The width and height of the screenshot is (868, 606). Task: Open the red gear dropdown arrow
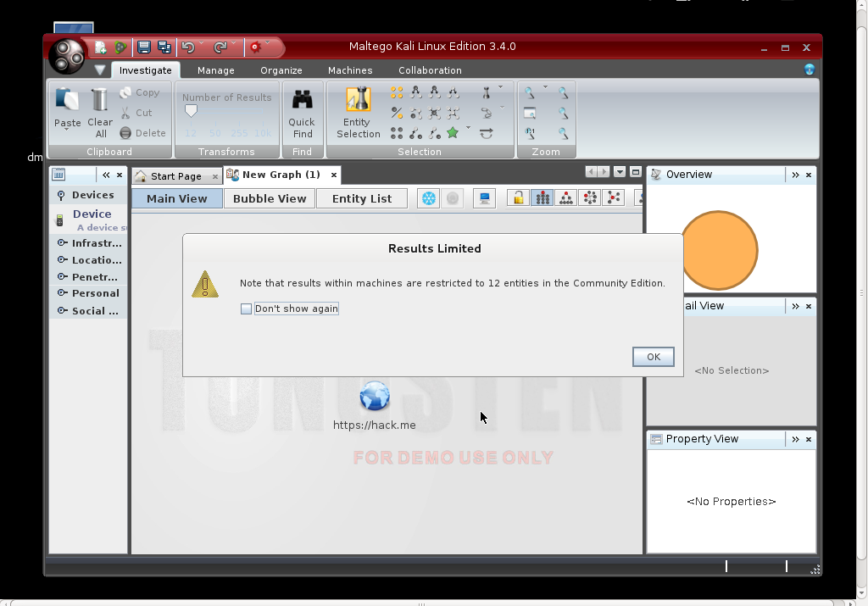click(267, 42)
